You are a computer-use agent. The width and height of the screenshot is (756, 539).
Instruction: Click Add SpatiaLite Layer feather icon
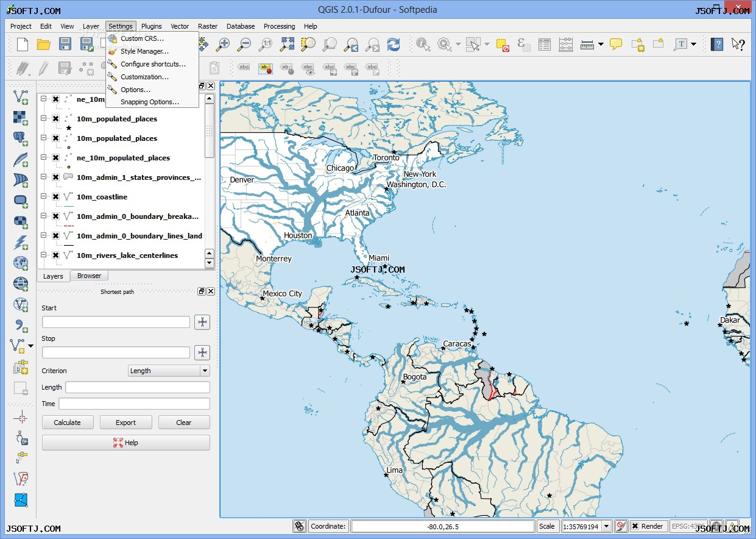pyautogui.click(x=21, y=159)
